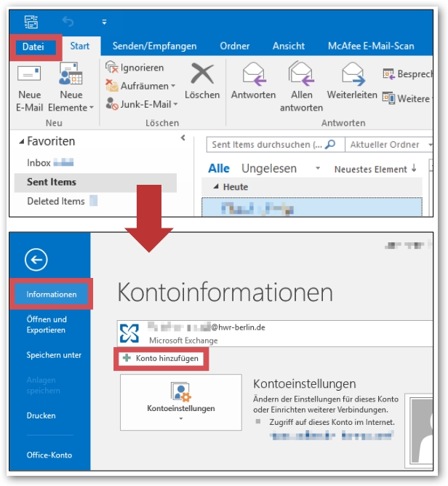Open Öffnen und Exportieren
This screenshot has height=486, width=448.
(47, 324)
